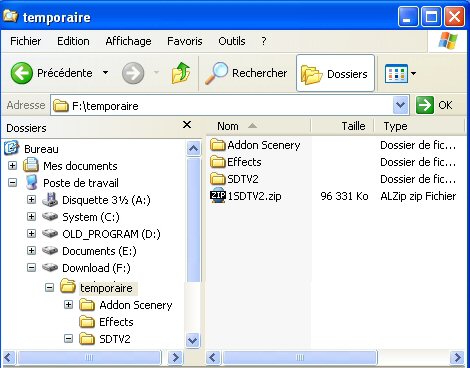
Task: Select Mes documents tree label
Action: pyautogui.click(x=80, y=166)
